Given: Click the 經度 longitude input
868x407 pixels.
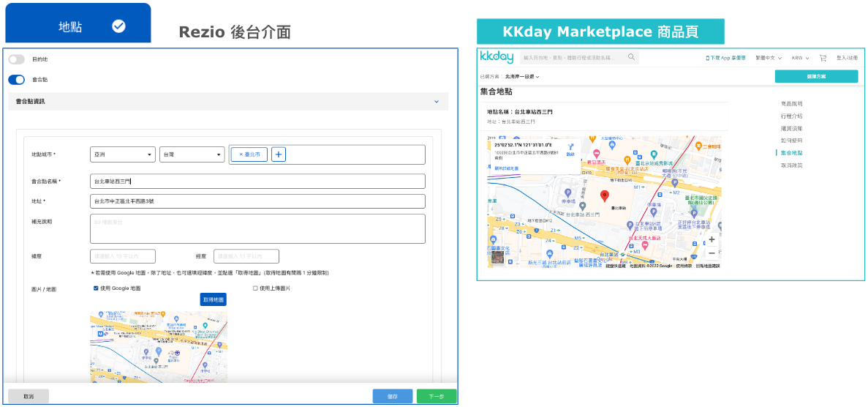Looking at the screenshot, I should 246,256.
